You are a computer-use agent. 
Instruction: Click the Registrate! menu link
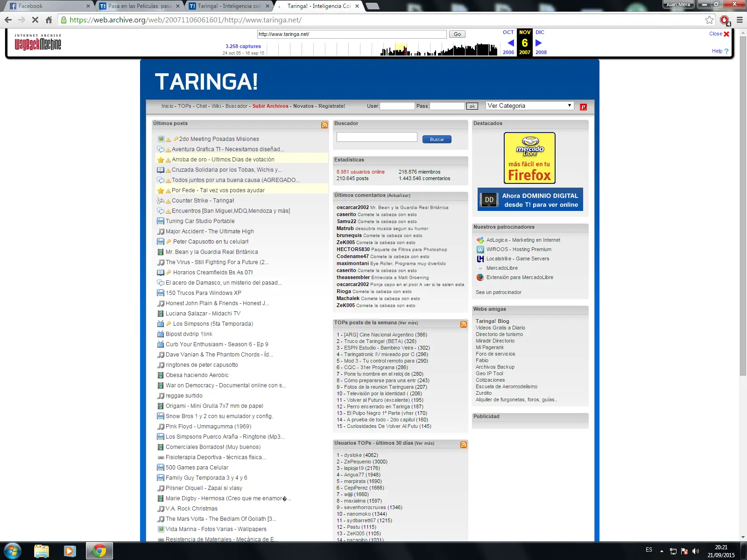tap(332, 106)
